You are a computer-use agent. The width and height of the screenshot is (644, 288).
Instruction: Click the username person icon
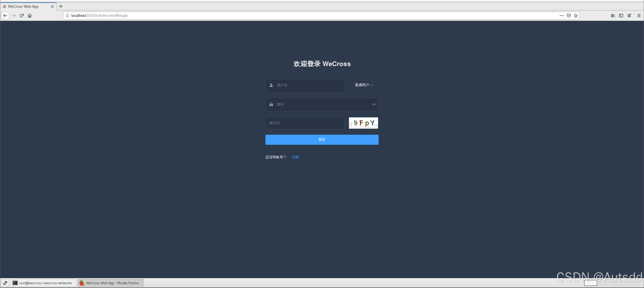271,85
